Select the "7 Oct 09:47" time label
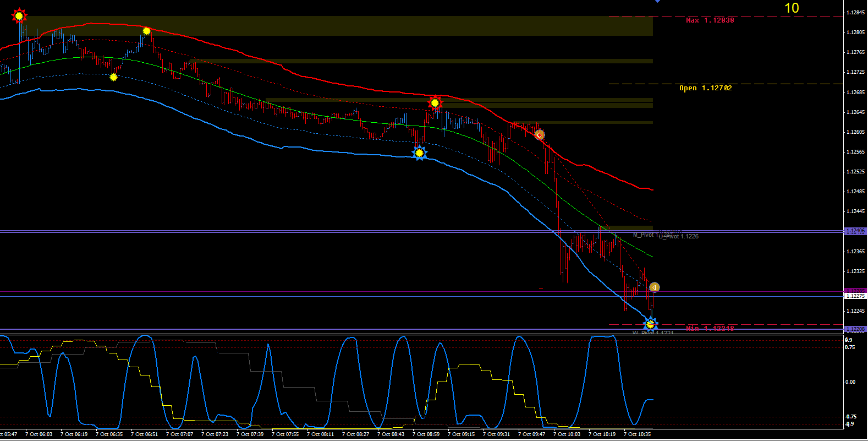This screenshot has height=441, width=868. pos(533,434)
